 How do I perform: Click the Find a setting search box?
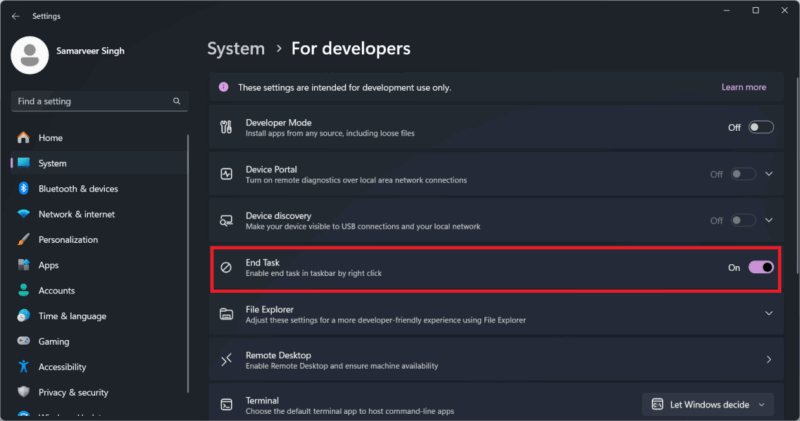click(90, 101)
